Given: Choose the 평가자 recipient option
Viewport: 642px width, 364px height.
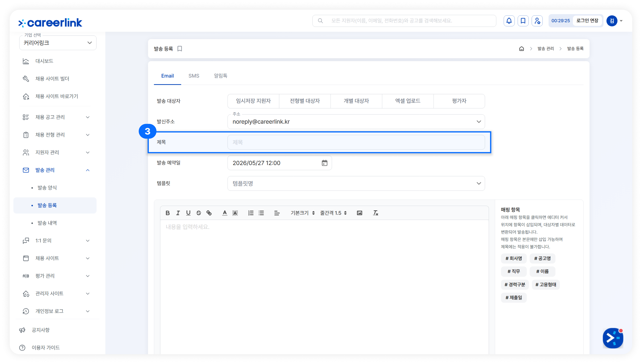Looking at the screenshot, I should coord(459,101).
